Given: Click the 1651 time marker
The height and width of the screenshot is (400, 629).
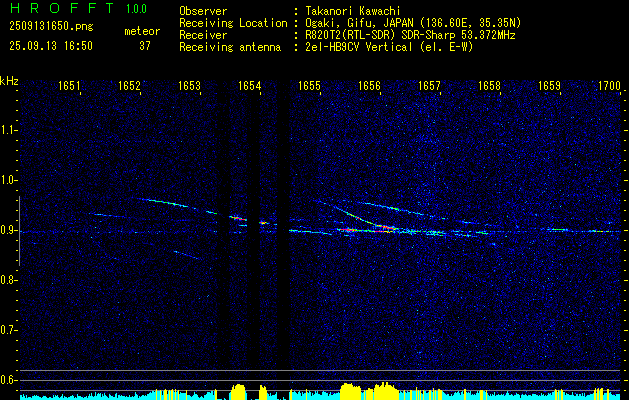Looking at the screenshot, I should click(x=69, y=86).
